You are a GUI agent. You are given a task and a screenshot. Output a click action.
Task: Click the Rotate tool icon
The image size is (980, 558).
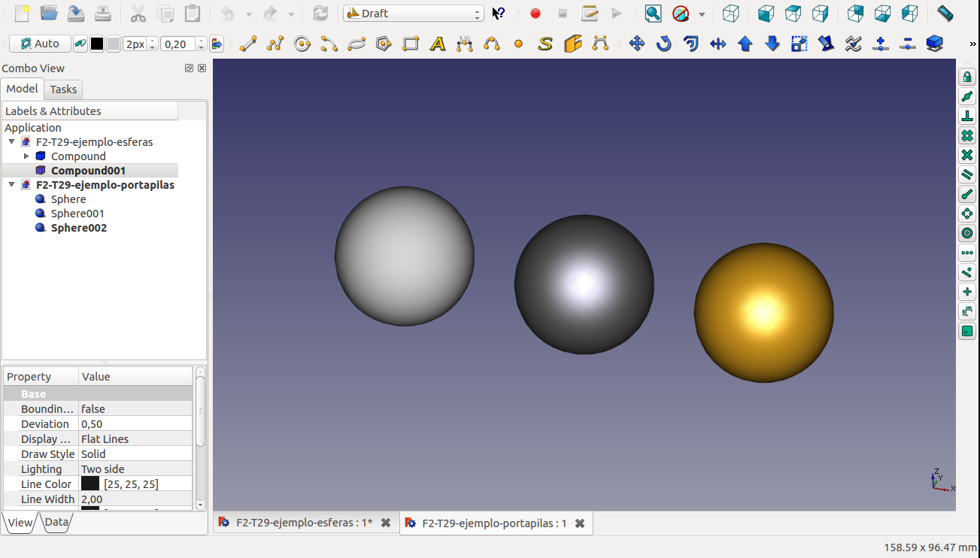[663, 44]
